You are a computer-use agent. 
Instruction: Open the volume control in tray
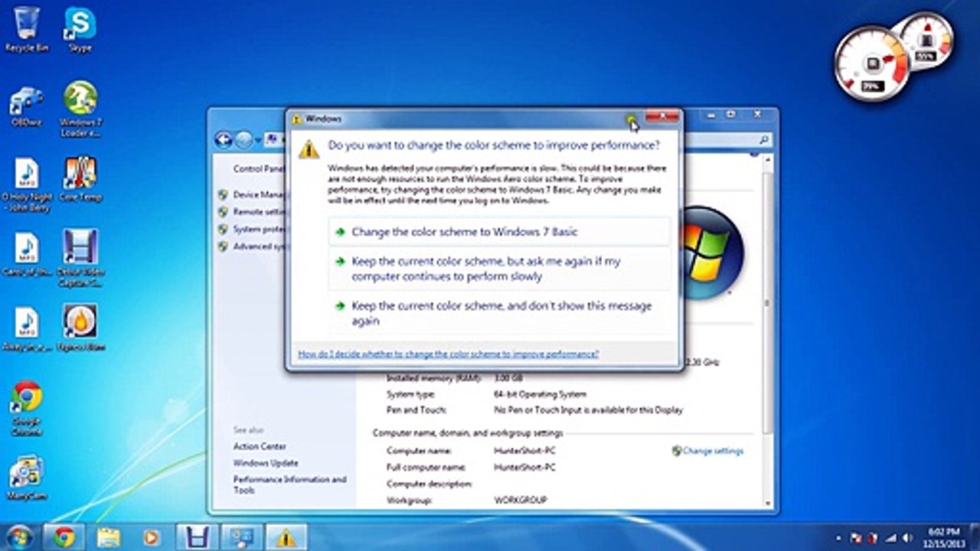pos(906,537)
